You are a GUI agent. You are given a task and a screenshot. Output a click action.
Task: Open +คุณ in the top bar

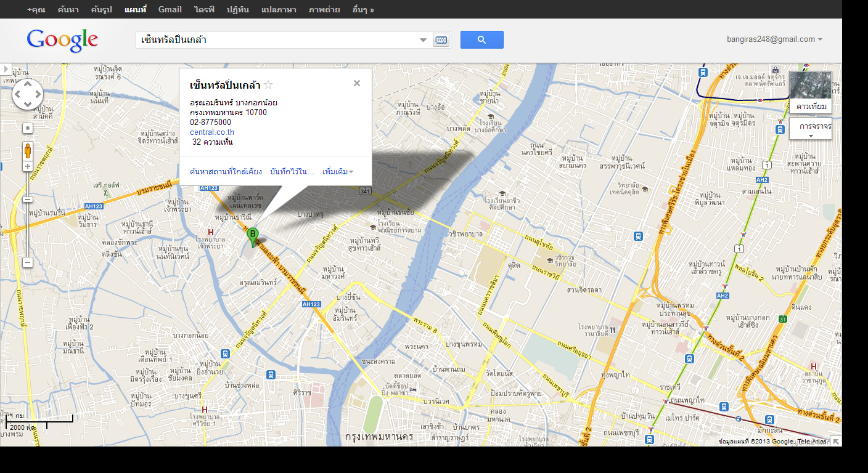36,9
